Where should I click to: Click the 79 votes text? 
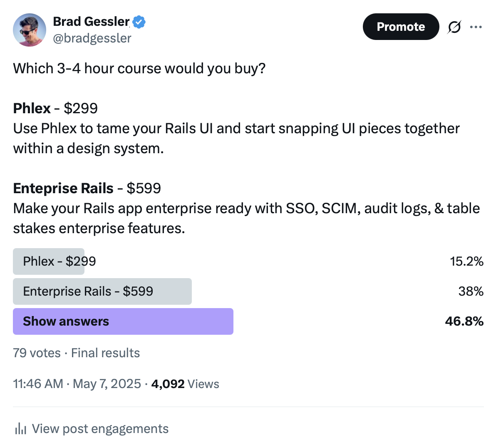point(36,353)
